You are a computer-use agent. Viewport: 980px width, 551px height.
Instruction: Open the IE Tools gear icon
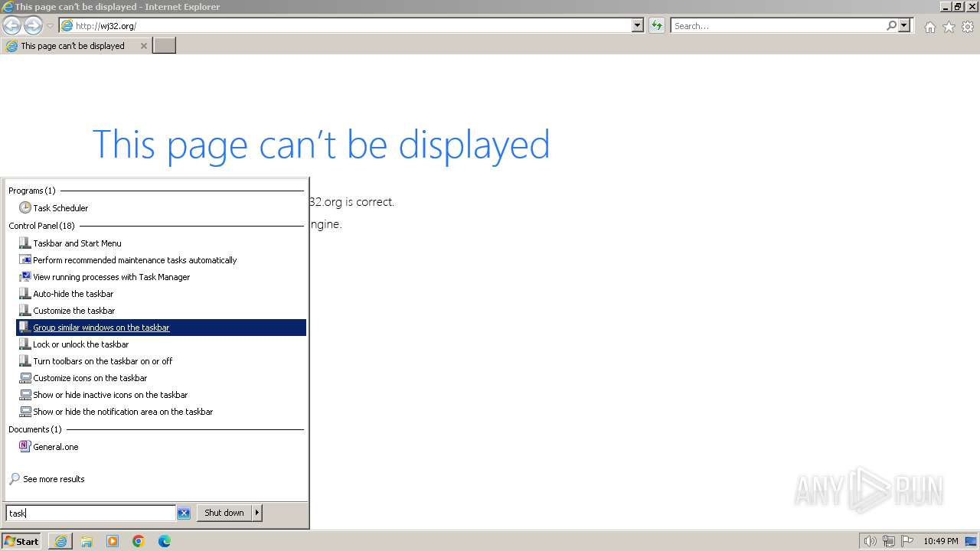pyautogui.click(x=968, y=27)
